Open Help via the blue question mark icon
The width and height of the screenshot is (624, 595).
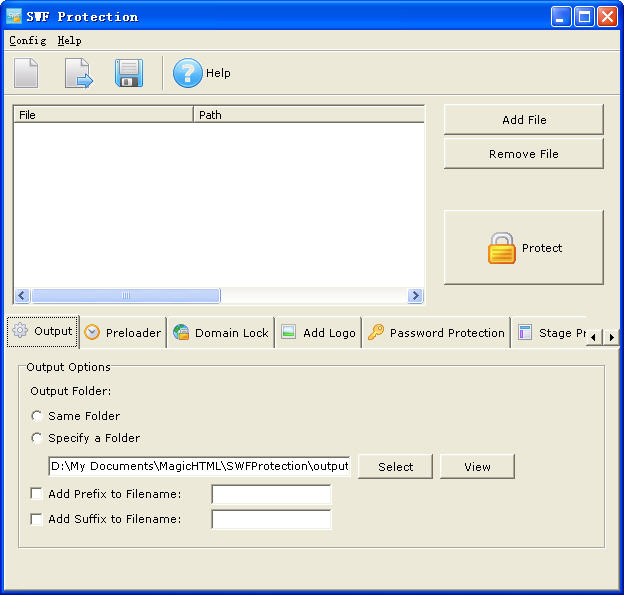click(187, 73)
